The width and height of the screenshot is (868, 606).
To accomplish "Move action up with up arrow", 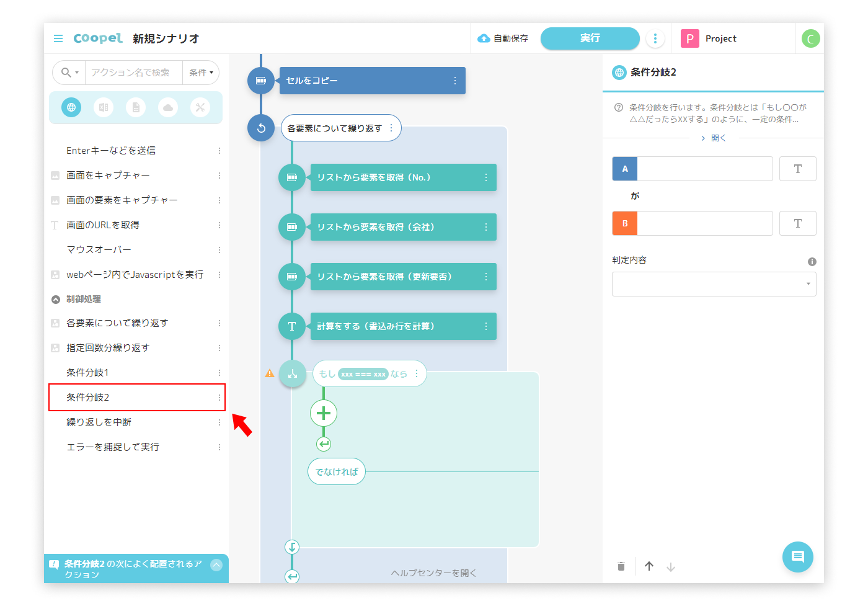I will 649,566.
